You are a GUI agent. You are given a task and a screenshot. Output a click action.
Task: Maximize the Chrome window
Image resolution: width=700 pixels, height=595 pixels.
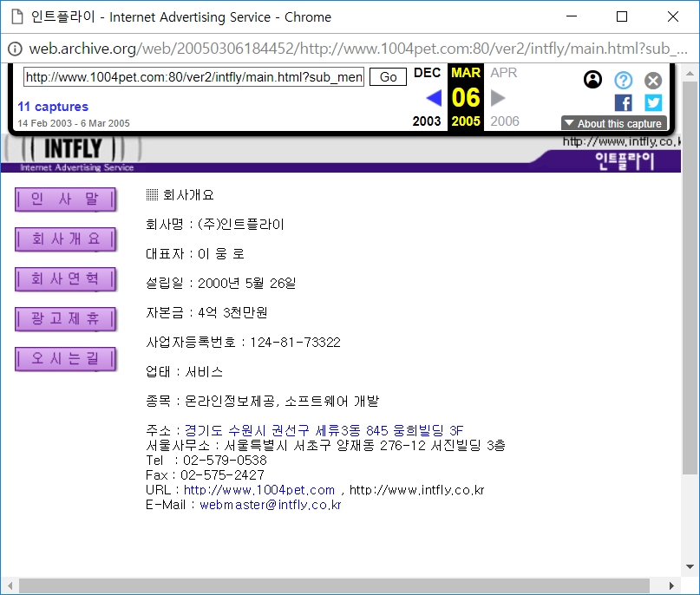[621, 16]
